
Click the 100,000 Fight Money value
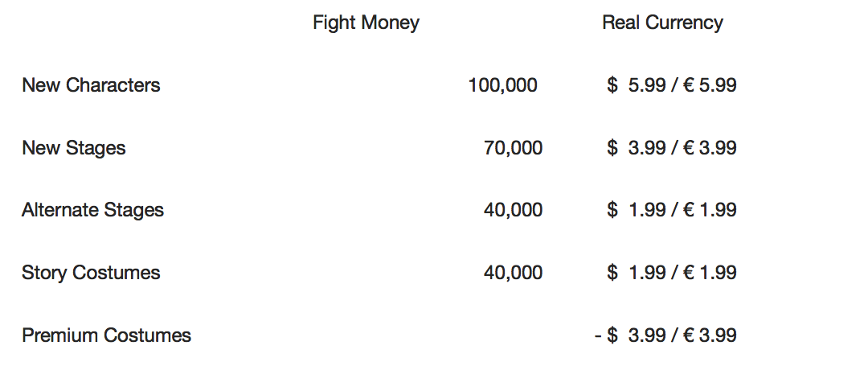click(502, 85)
